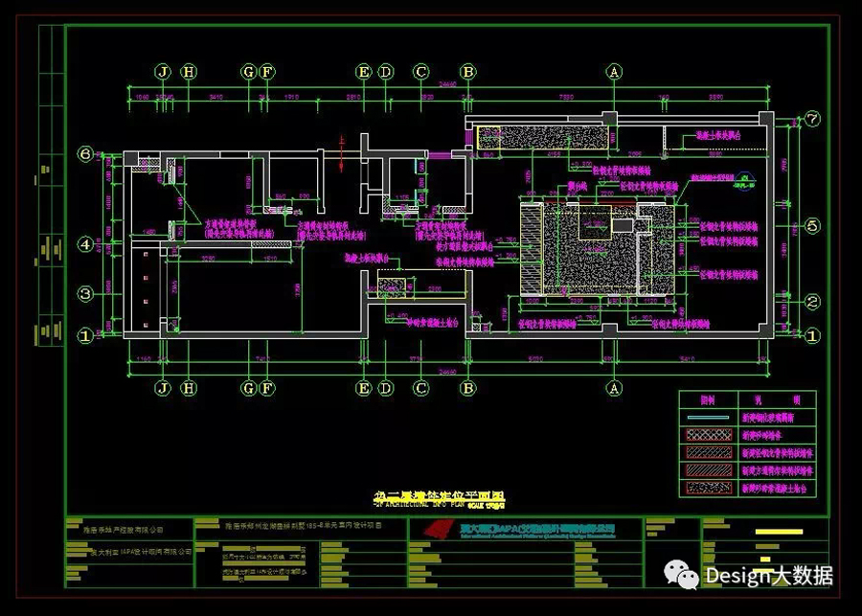Click the bottom grid axis bubble E
This screenshot has height=616, width=862.
point(364,388)
